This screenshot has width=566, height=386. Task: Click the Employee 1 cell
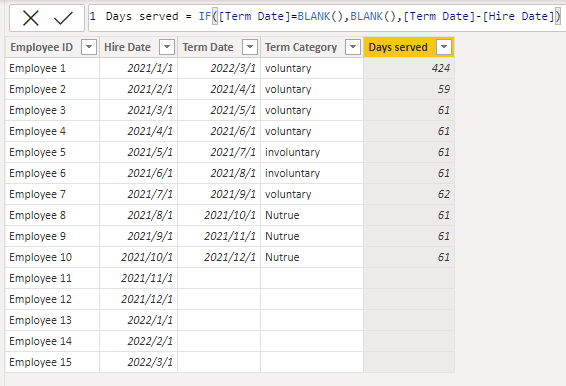coord(52,68)
